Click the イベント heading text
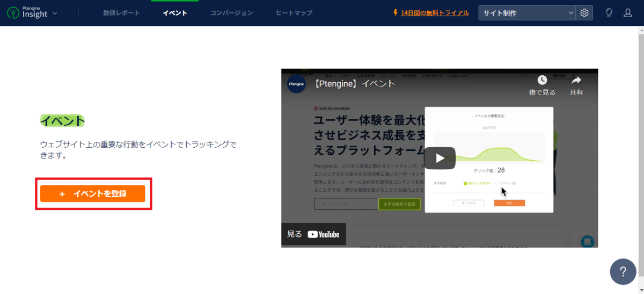This screenshot has height=294, width=644. click(x=62, y=120)
